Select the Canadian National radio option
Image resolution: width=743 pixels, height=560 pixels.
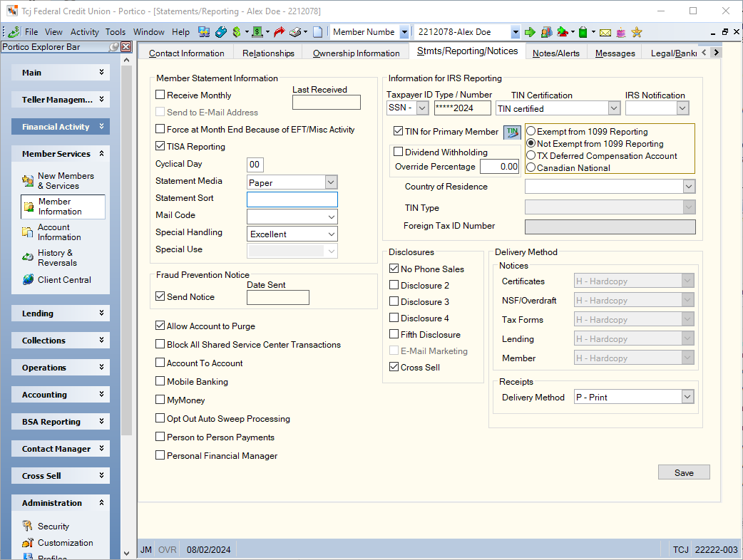531,167
